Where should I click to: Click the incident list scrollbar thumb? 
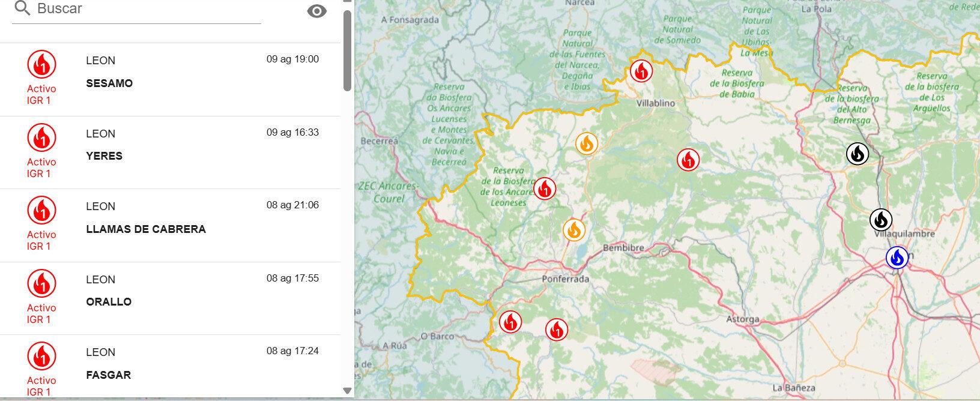click(x=347, y=50)
